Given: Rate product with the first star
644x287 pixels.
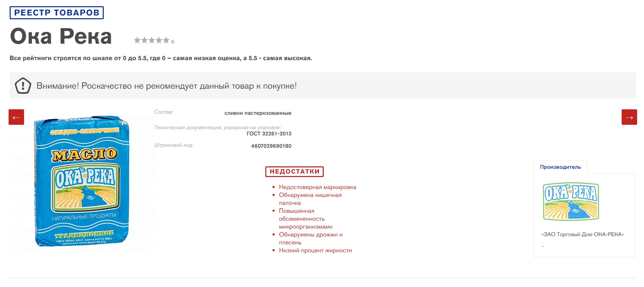Looking at the screenshot, I should [137, 40].
